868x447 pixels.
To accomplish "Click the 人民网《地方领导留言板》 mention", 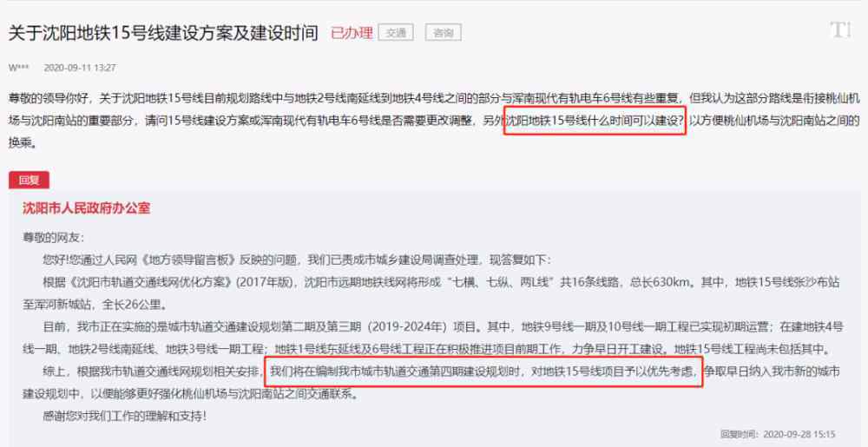I will (x=176, y=260).
